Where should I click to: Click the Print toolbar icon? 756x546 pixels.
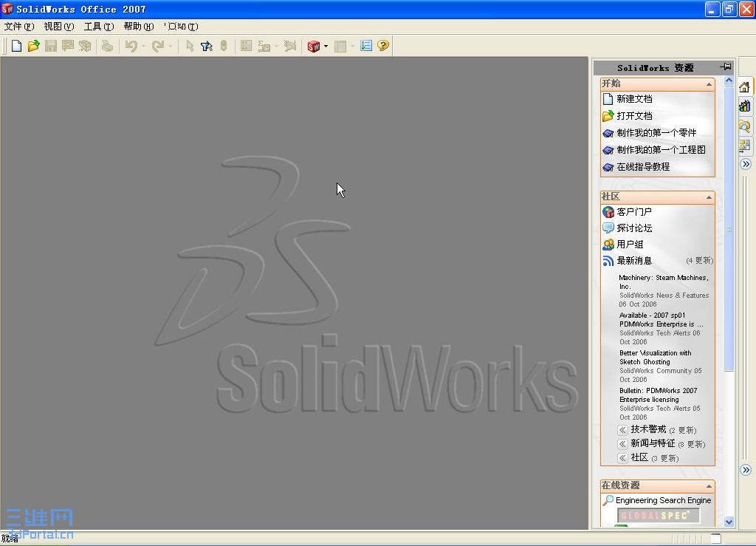point(107,46)
